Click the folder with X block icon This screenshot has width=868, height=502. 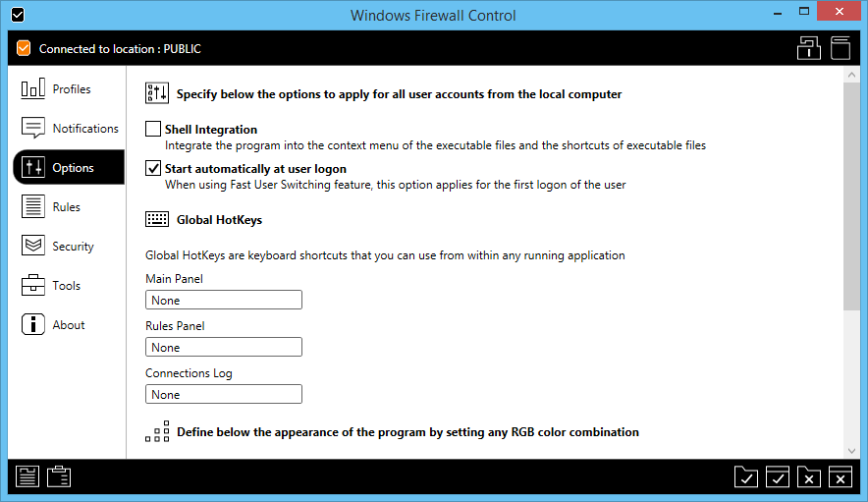click(809, 476)
